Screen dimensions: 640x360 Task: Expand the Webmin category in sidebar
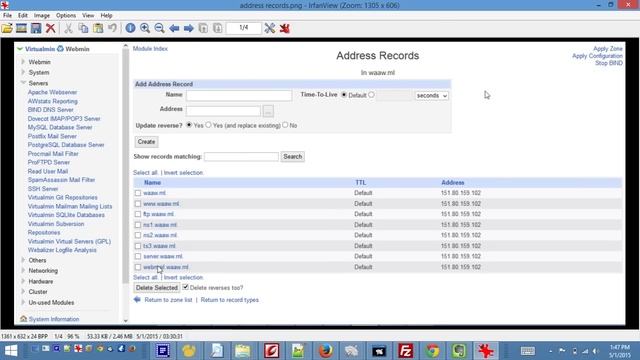(23, 62)
